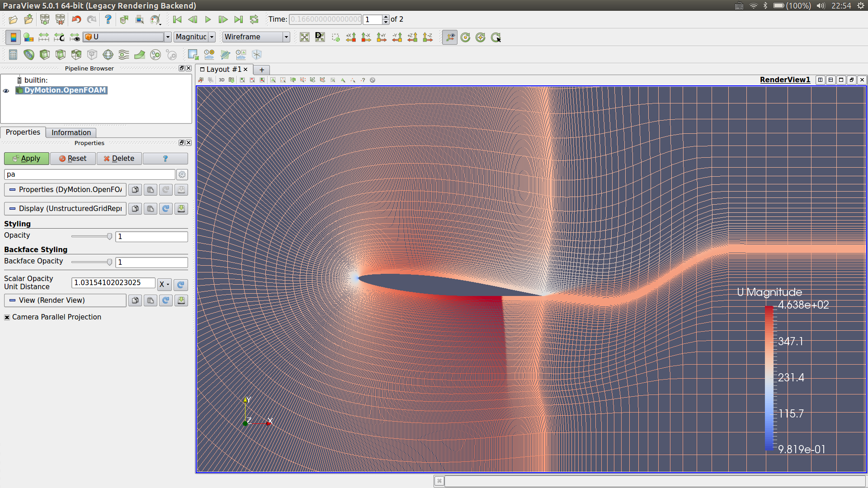868x488 pixels.
Task: Collapse the Display section
Action: pos(65,209)
